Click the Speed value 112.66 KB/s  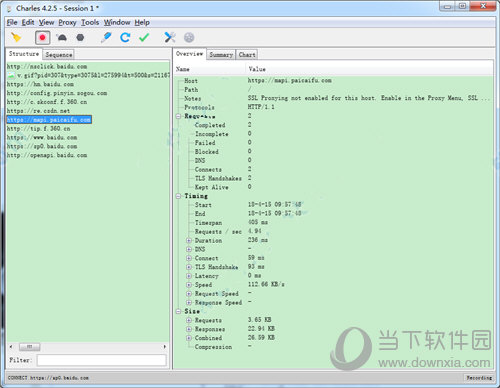coord(266,284)
